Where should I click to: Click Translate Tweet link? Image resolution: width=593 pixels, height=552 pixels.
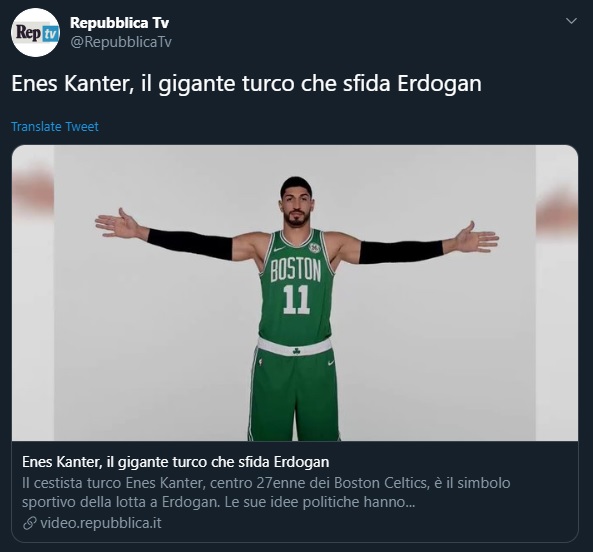[55, 126]
